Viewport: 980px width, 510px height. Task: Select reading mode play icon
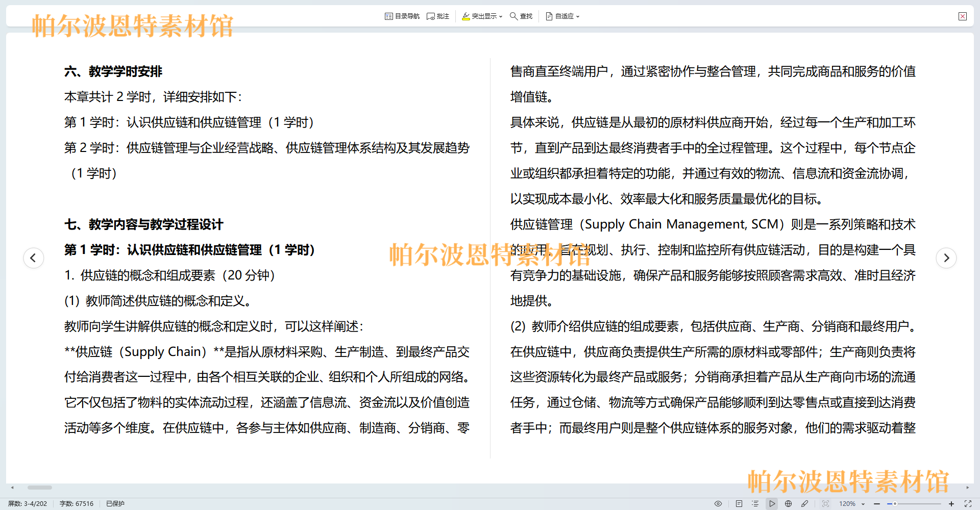(772, 503)
